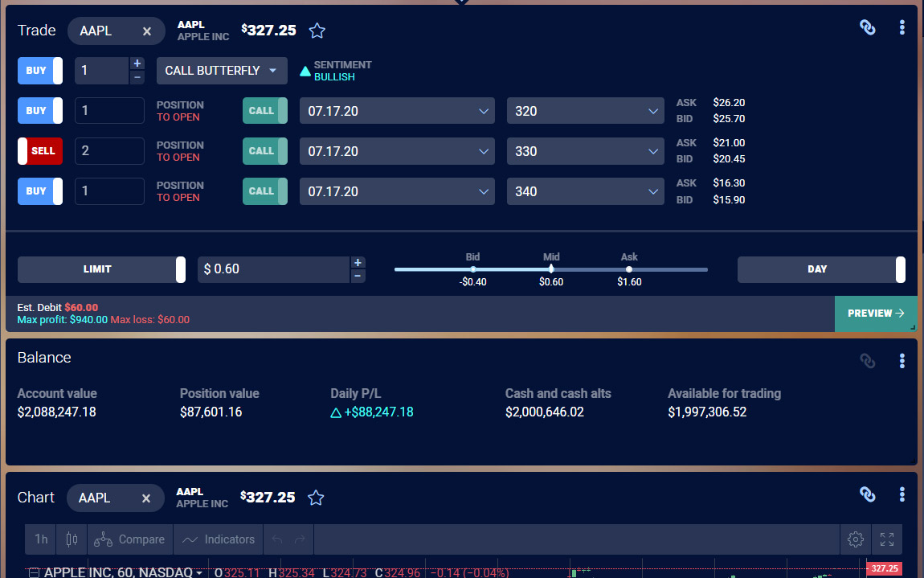Open Indicators in the chart toolbar
The width and height of the screenshot is (924, 578).
click(218, 539)
